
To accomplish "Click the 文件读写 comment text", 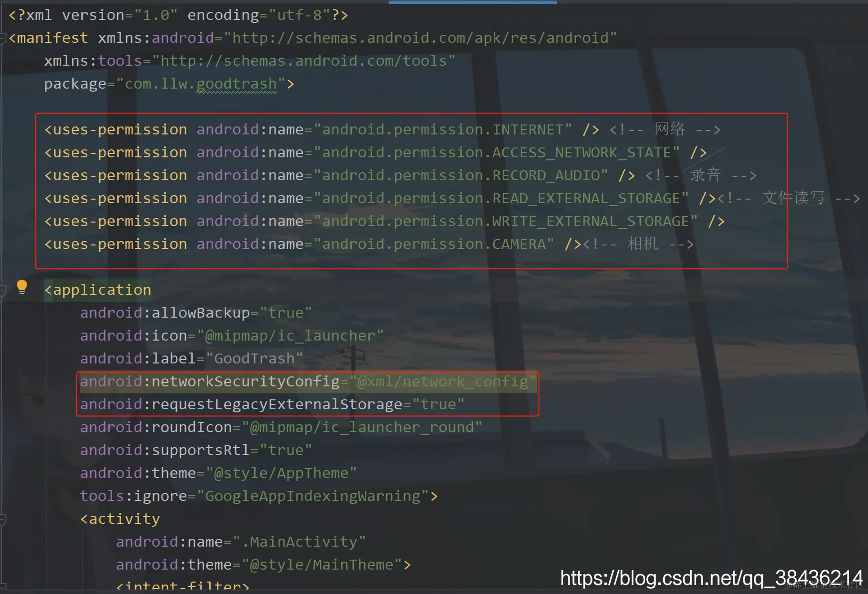I will point(793,198).
